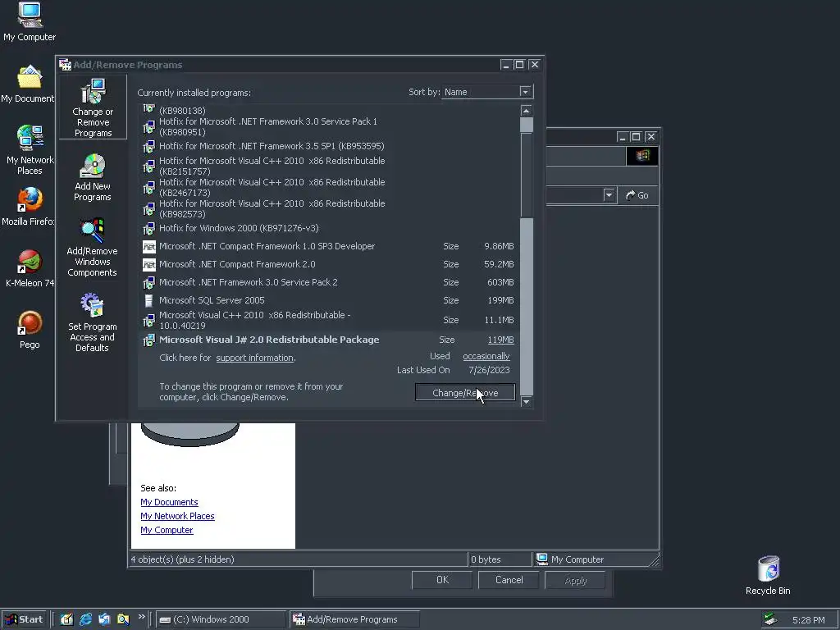The height and width of the screenshot is (630, 840).
Task: Select Microsoft SQL Server 2005 entry
Action: pos(328,300)
